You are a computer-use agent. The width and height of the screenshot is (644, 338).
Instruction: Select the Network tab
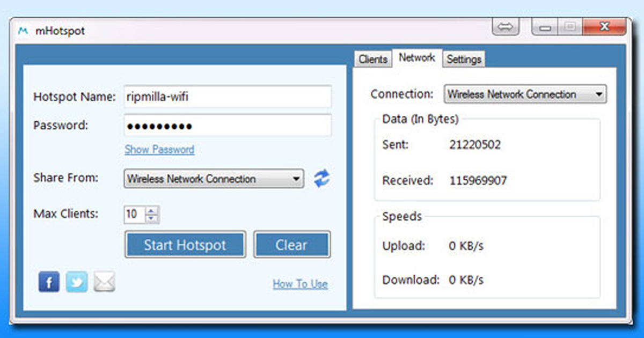(x=417, y=58)
